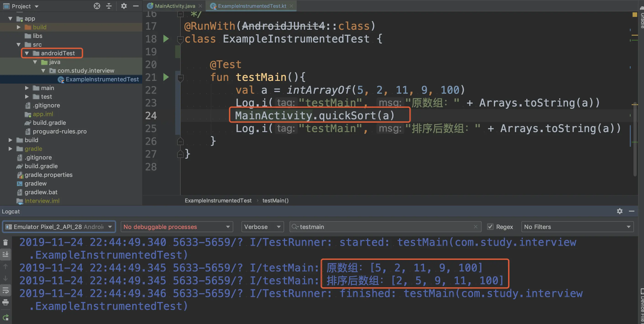The image size is (644, 324).
Task: Click ExampleInstrumentedTest in the breadcrumb bar
Action: tap(218, 200)
